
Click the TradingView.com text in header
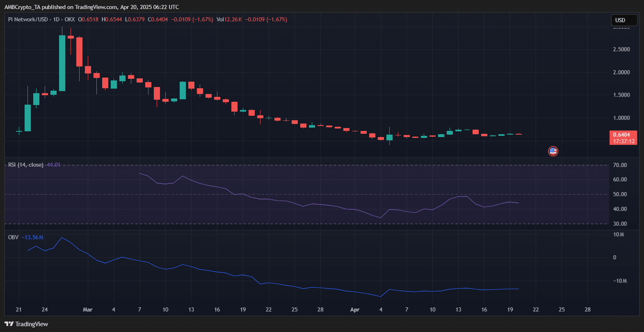[x=96, y=7]
